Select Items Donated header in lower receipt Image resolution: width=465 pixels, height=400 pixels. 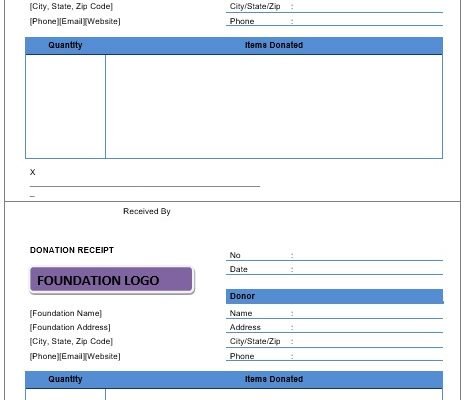point(274,379)
